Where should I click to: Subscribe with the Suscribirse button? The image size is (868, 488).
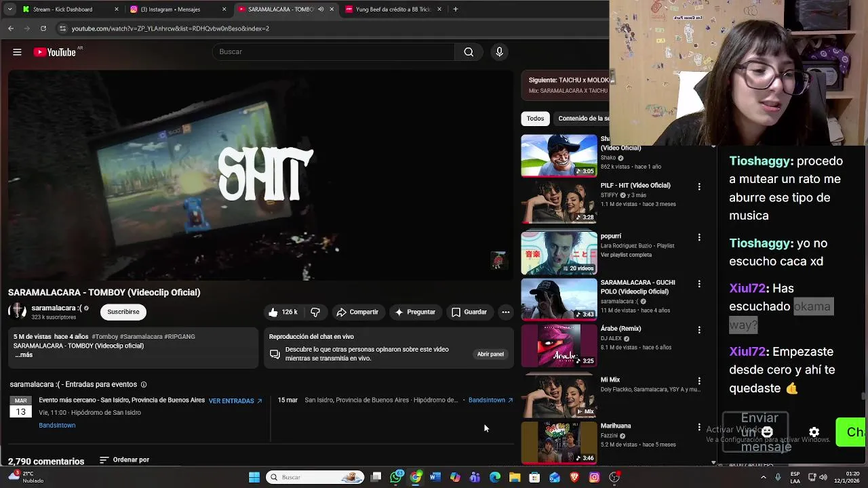123,312
